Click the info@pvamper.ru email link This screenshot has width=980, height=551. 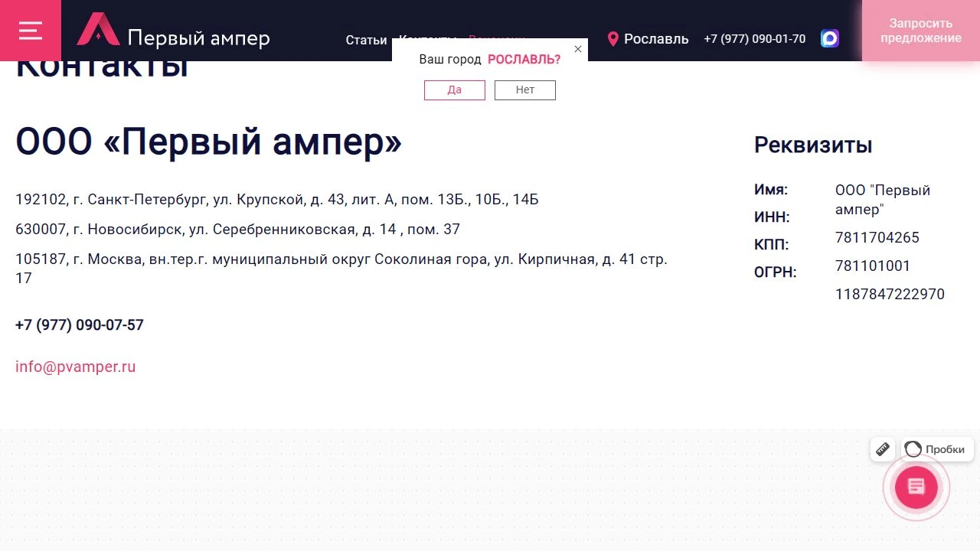(x=76, y=367)
